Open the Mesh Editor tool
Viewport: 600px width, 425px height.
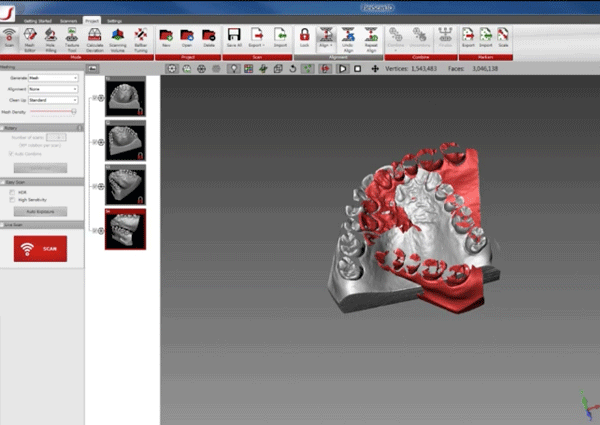pyautogui.click(x=29, y=39)
